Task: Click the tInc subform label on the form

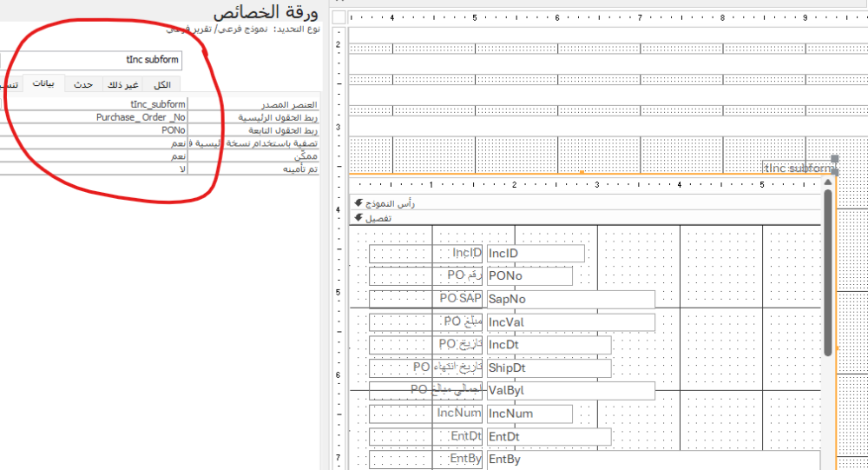Action: [x=797, y=168]
